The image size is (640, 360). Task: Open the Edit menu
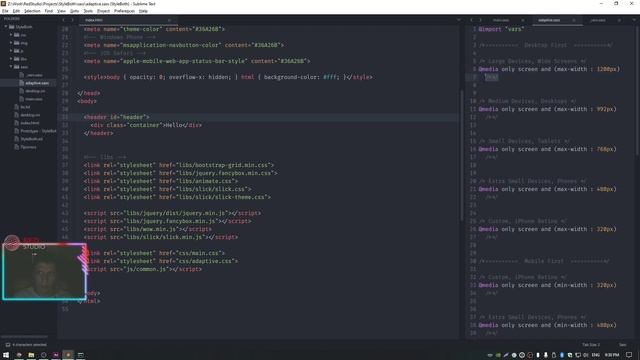(x=16, y=11)
